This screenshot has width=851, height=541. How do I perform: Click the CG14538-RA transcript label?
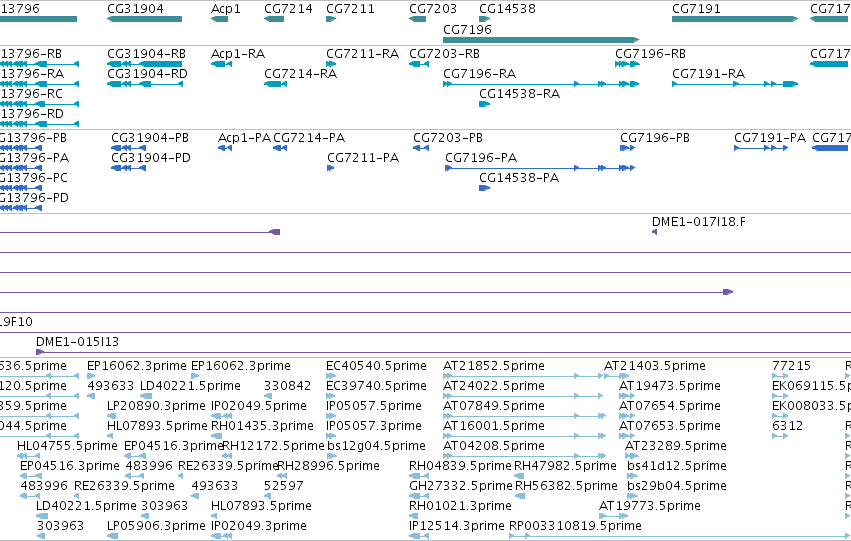pyautogui.click(x=519, y=94)
